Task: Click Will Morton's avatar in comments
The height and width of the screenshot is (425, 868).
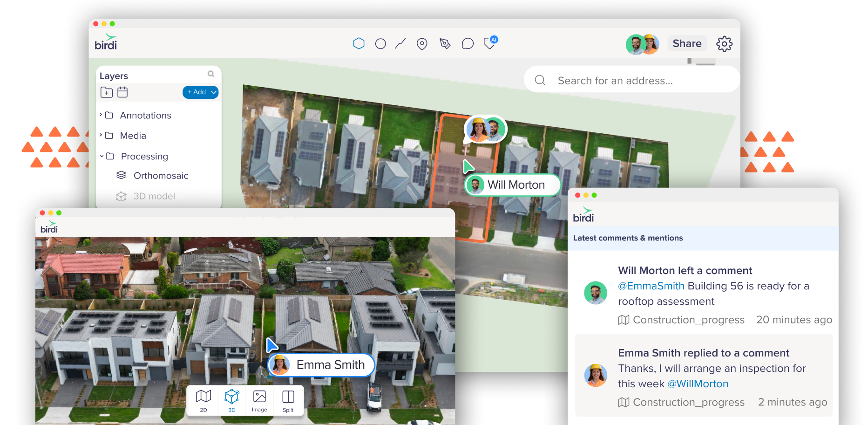Action: [596, 293]
